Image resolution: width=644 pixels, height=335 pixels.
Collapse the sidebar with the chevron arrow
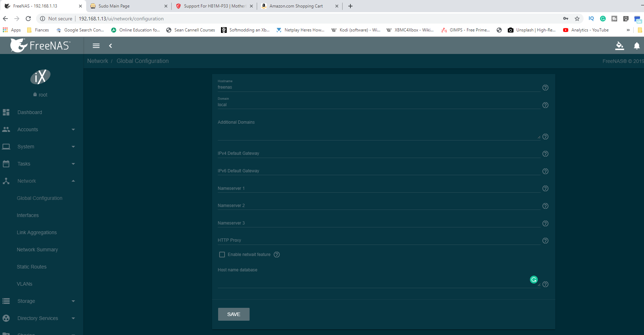[110, 46]
